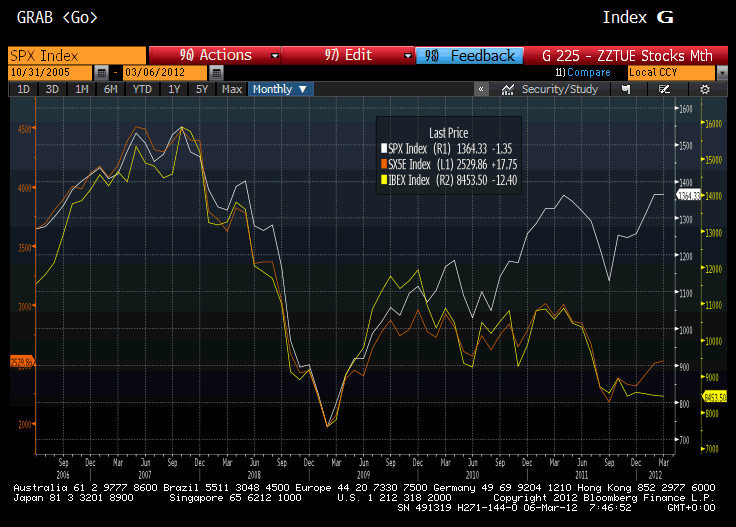Select the 6M range tab

point(110,89)
